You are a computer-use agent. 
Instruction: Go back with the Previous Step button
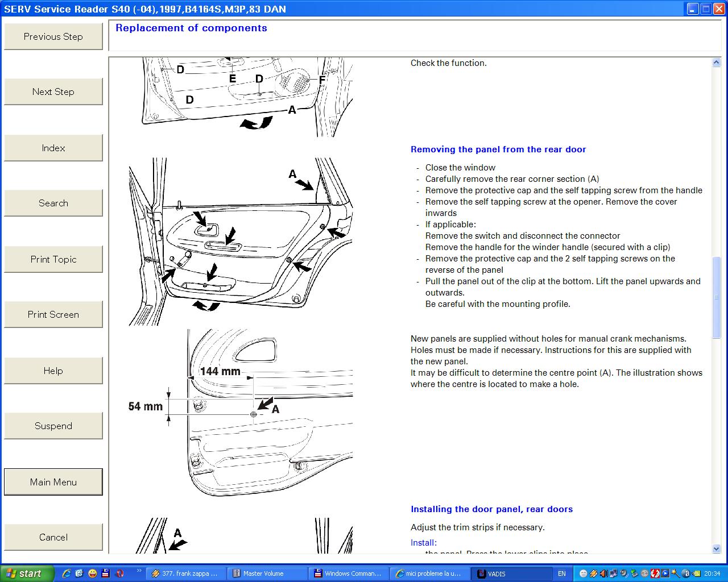53,36
